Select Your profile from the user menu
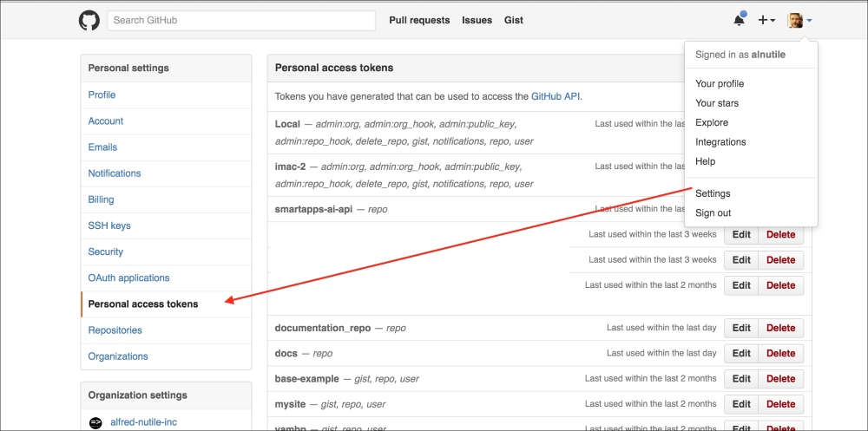This screenshot has width=868, height=431. pyautogui.click(x=720, y=83)
